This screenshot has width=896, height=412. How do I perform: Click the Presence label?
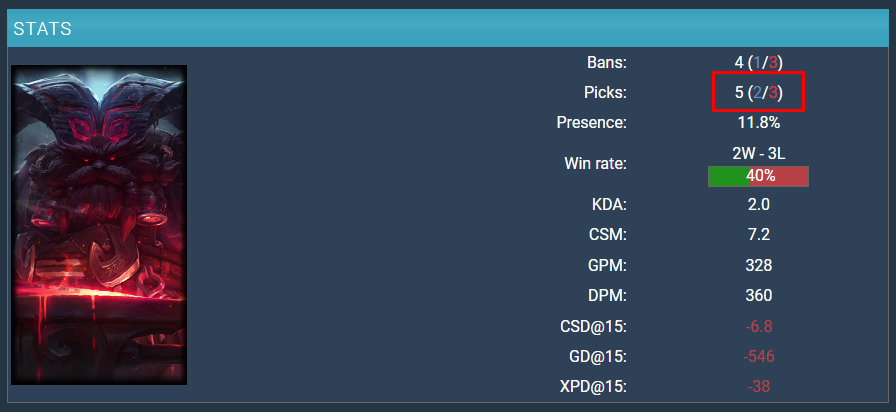pyautogui.click(x=591, y=123)
